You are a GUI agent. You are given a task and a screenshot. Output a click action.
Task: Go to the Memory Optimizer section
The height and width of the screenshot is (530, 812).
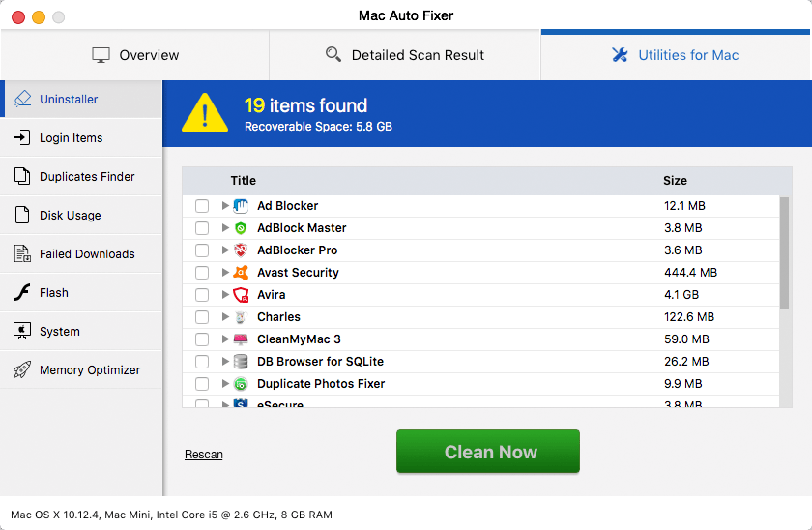81,369
